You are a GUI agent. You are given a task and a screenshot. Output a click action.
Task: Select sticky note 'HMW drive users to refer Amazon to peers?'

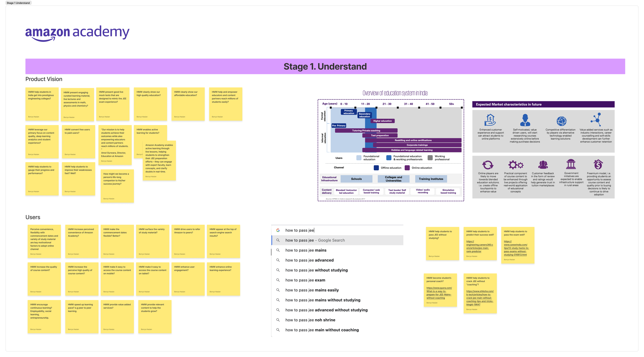188,242
